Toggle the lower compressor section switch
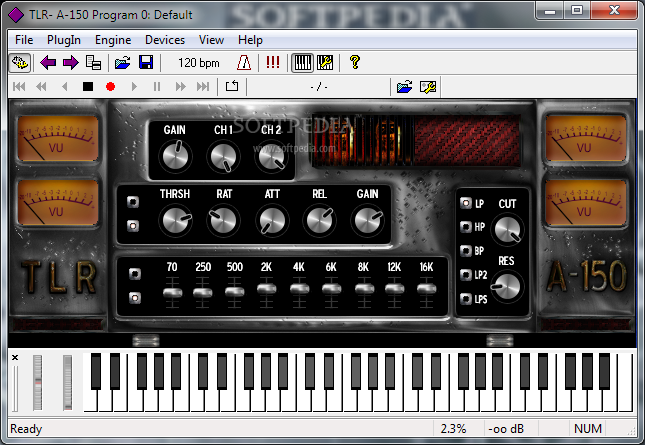645x445 pixels. [133, 225]
